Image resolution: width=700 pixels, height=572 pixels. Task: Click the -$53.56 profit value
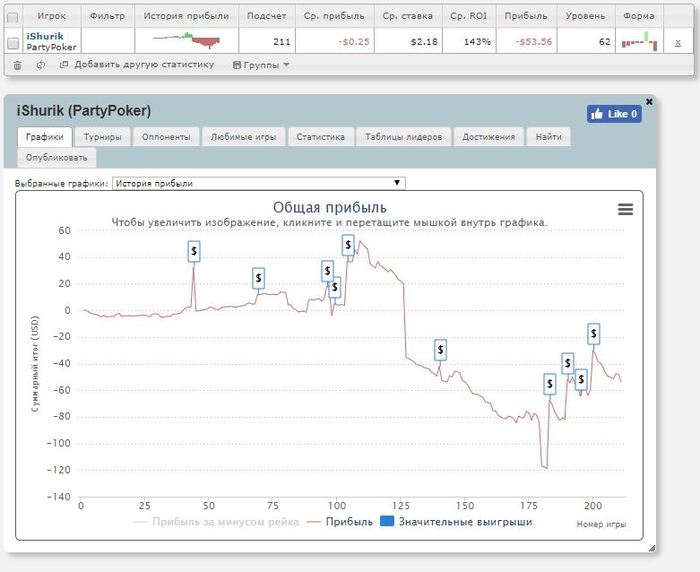pyautogui.click(x=533, y=42)
